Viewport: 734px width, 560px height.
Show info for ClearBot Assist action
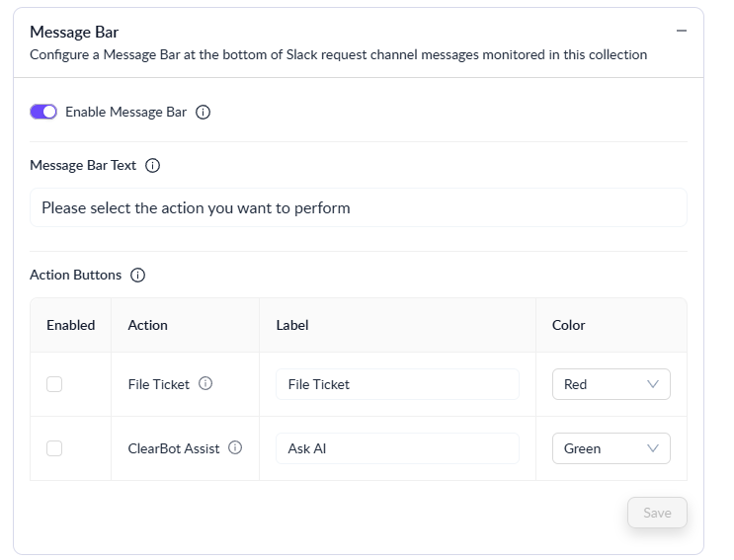tap(235, 447)
